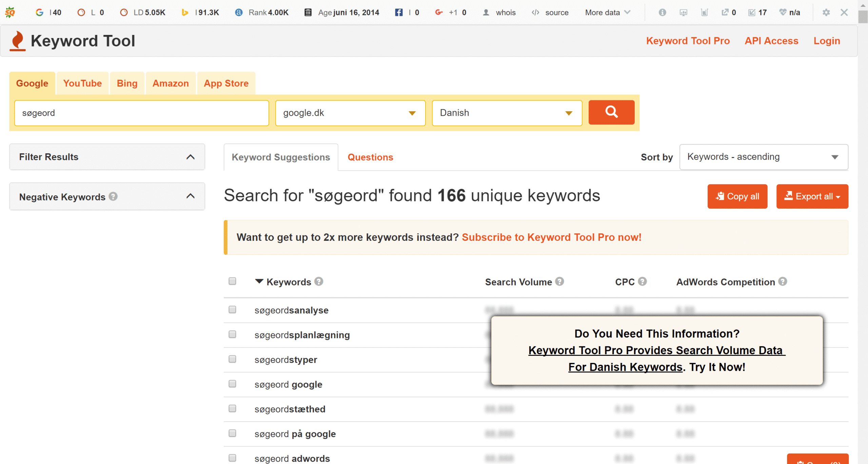Image resolution: width=868 pixels, height=464 pixels.
Task: Follow Subscribe to Keyword Tool Pro now link
Action: pyautogui.click(x=551, y=237)
